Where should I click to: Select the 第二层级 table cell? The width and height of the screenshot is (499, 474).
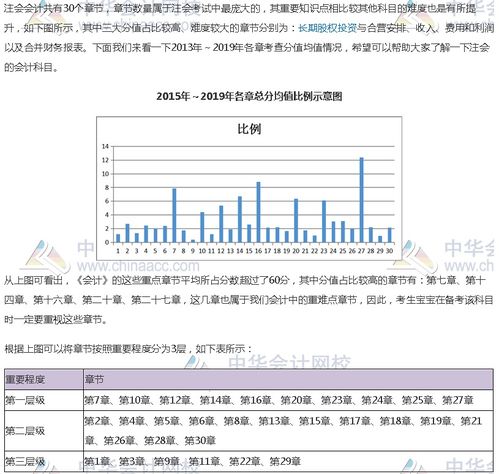tap(44, 431)
